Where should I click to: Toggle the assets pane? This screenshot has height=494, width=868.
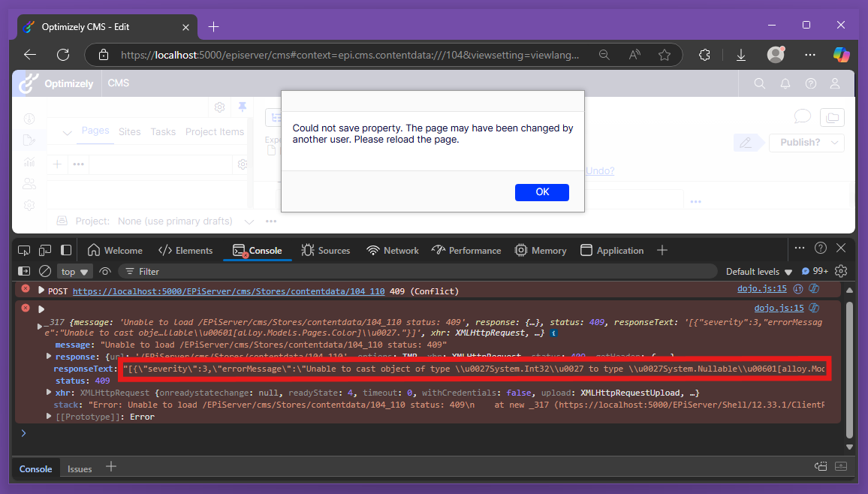coord(832,117)
